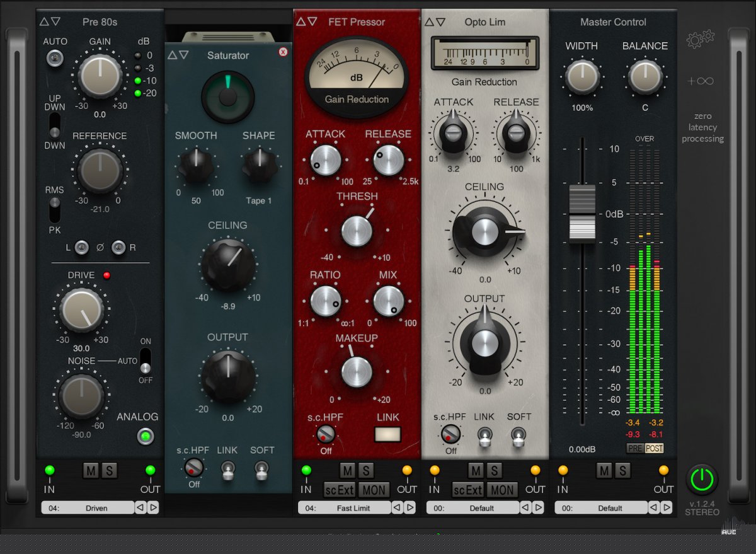Click the FET Pressor s.c.HPF knob
The width and height of the screenshot is (756, 554).
326,434
